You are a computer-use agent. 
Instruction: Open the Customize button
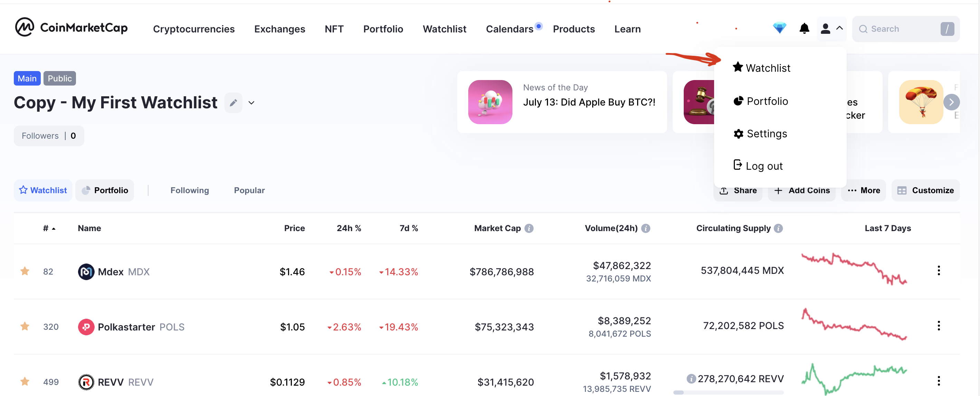point(925,190)
